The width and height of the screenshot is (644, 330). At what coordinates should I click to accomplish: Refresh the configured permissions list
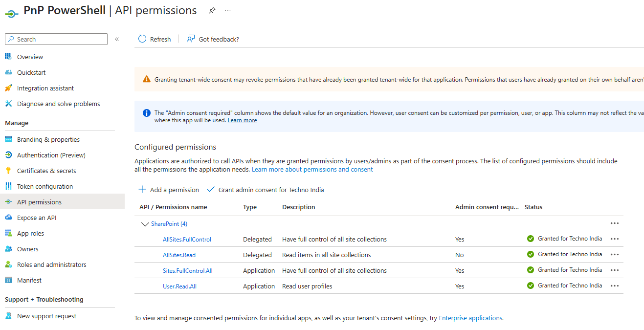(x=155, y=39)
